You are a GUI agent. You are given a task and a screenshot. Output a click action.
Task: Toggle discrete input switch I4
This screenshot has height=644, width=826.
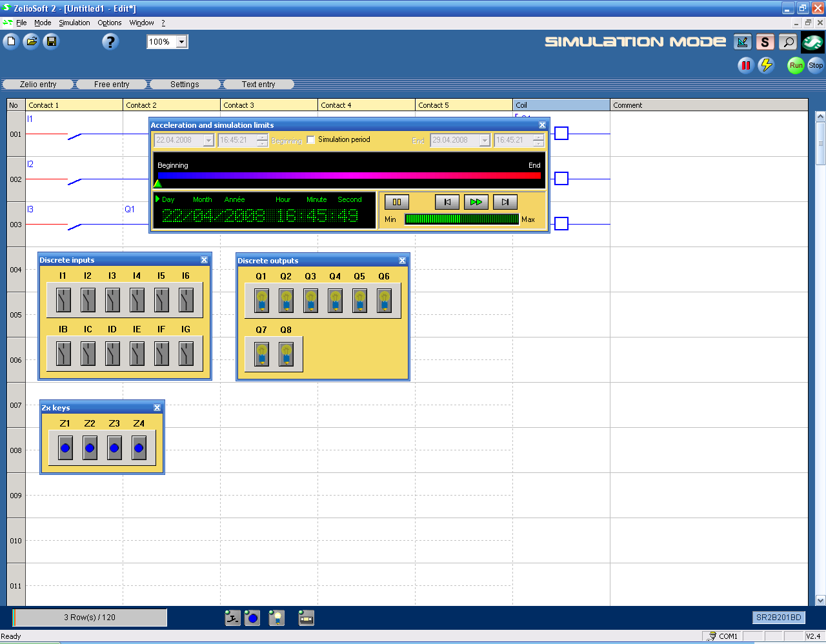click(x=137, y=300)
